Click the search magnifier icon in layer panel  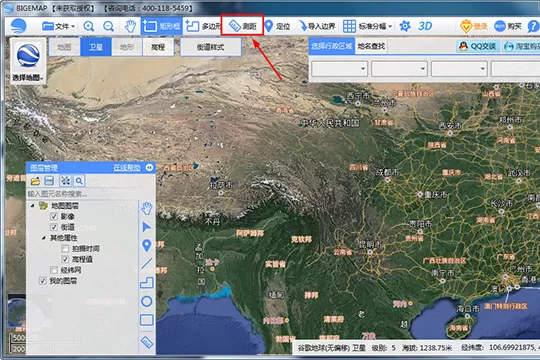pos(79,181)
